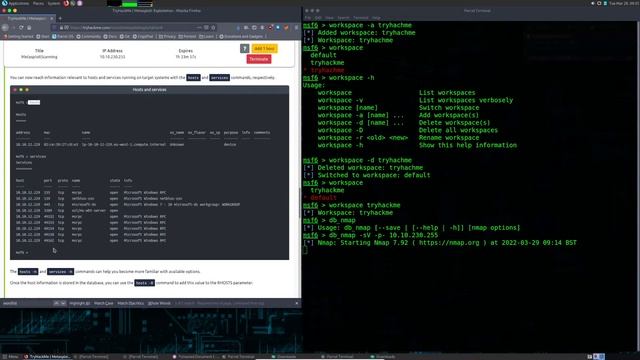Click the Hosts and services window title
640x360 pixels.
tap(149, 90)
